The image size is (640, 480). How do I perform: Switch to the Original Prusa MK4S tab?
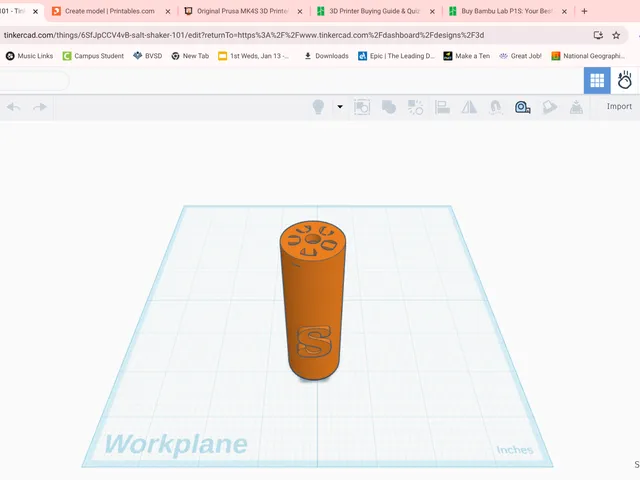tap(242, 11)
